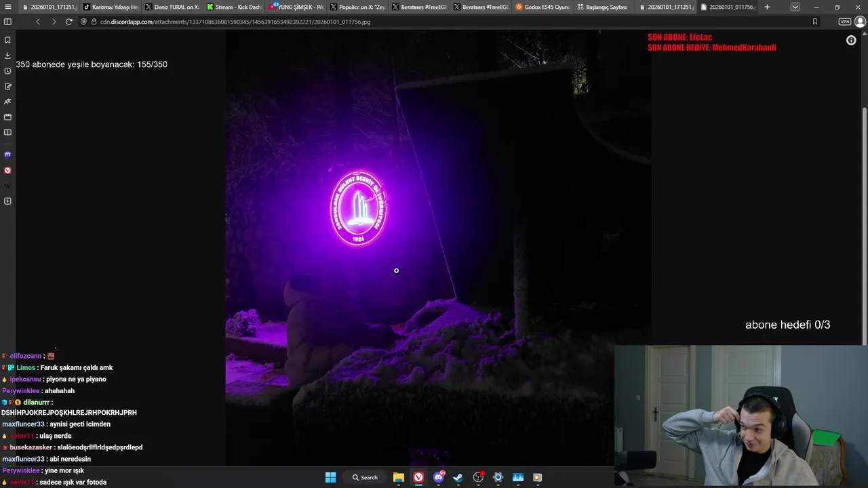Screen dimensions: 868x488
Task: Open Bookmarks panel in sidebar
Action: 7,40
